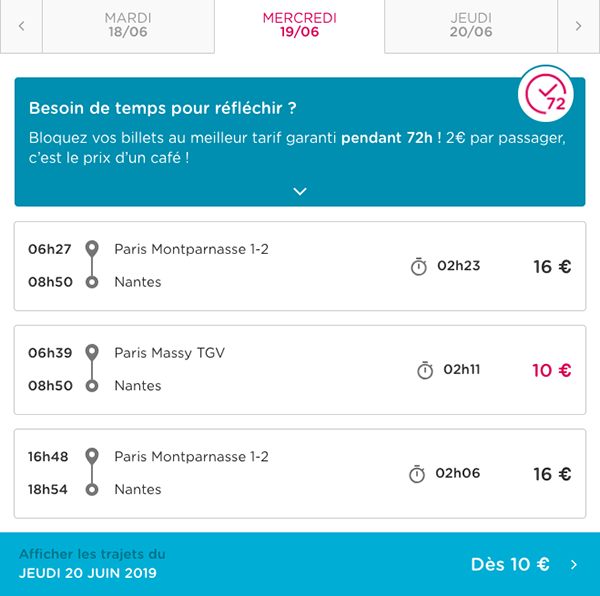
Task: Open the 06h27 Paris Montparnasse trip card
Action: coord(300,266)
